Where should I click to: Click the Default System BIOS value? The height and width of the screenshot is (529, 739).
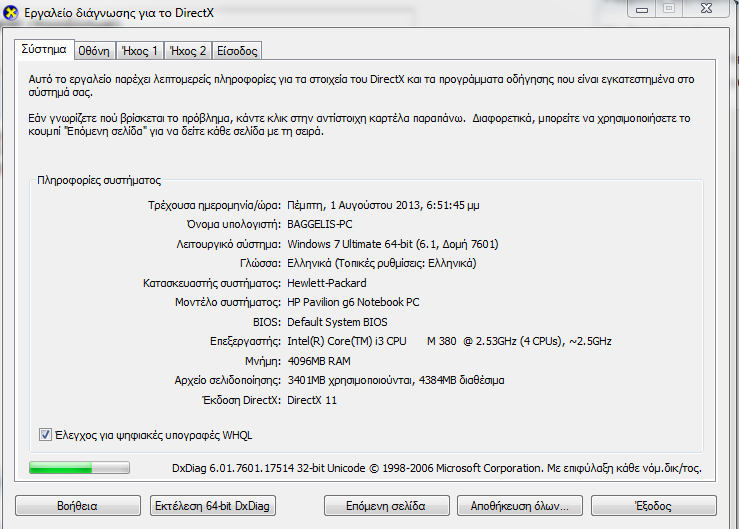[x=337, y=322]
